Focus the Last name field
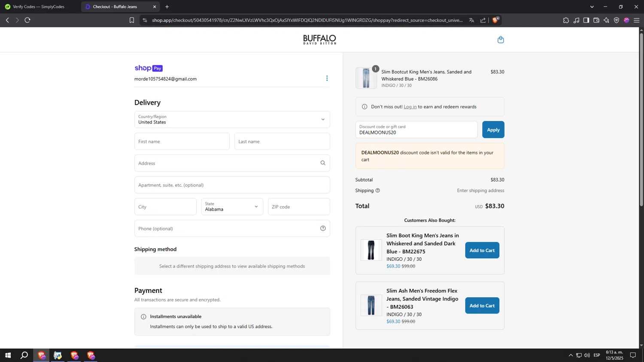Viewport: 644px width, 362px height. [282, 142]
